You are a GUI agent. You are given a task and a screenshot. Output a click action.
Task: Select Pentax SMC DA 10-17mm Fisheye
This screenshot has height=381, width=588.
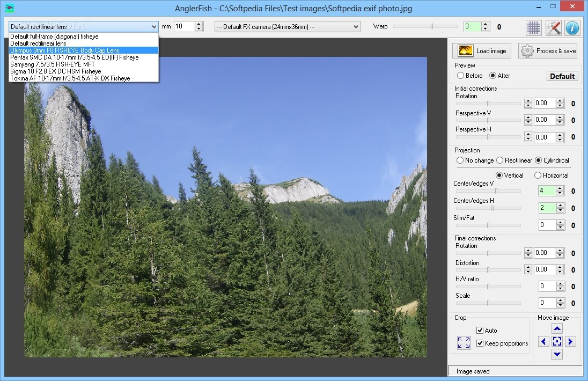click(84, 57)
